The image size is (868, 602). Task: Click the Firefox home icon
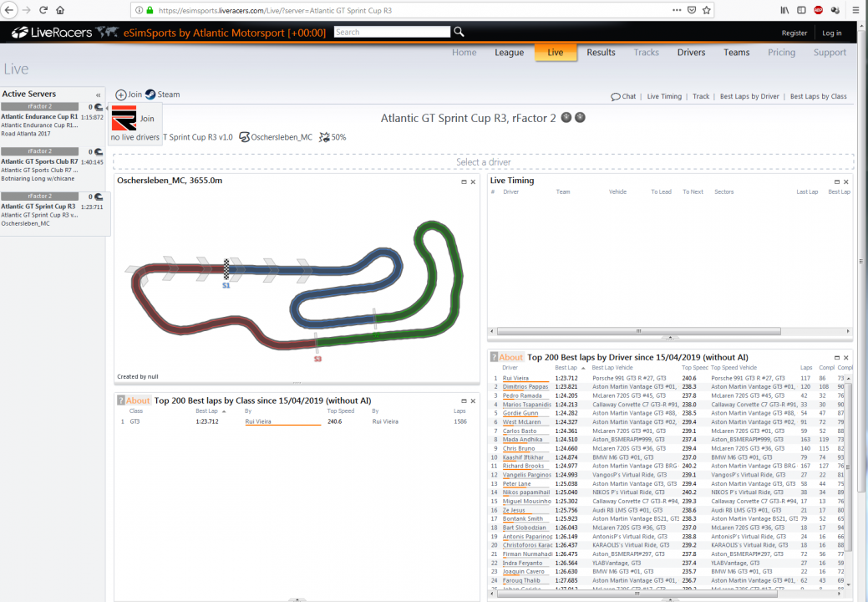click(x=60, y=10)
